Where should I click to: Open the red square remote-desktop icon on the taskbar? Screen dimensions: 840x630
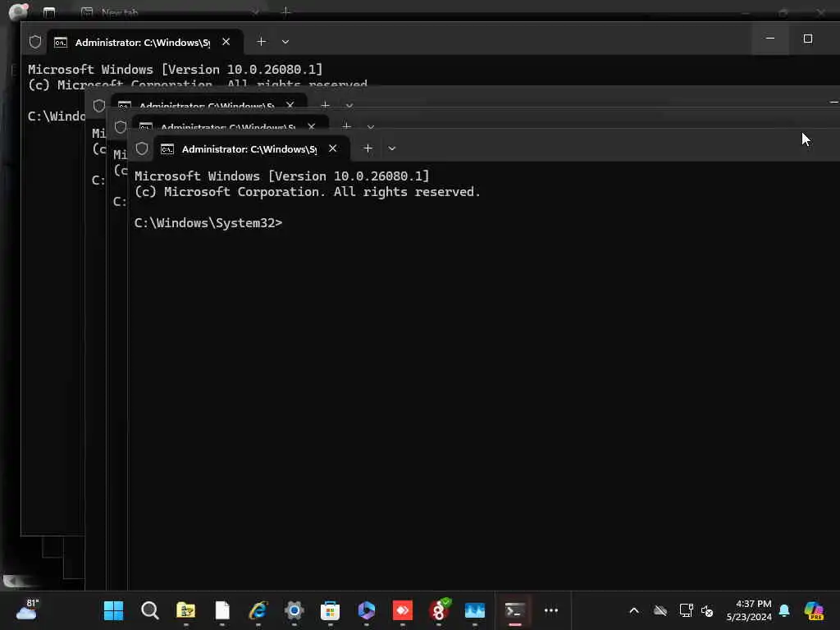tap(402, 610)
